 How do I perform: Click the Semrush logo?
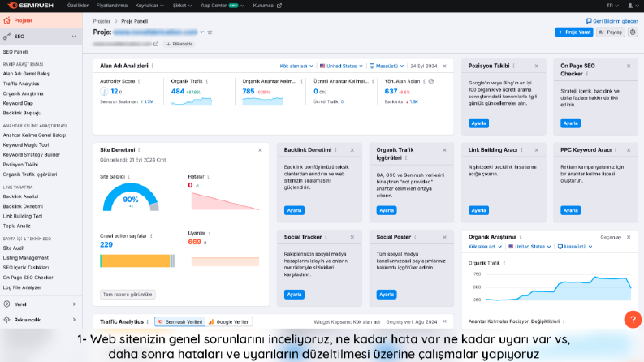(x=30, y=6)
